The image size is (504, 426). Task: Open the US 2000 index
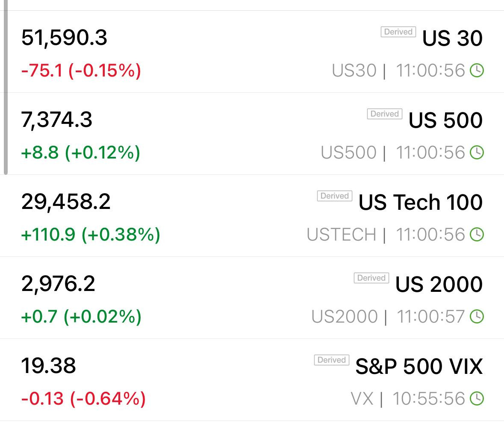pos(439,284)
